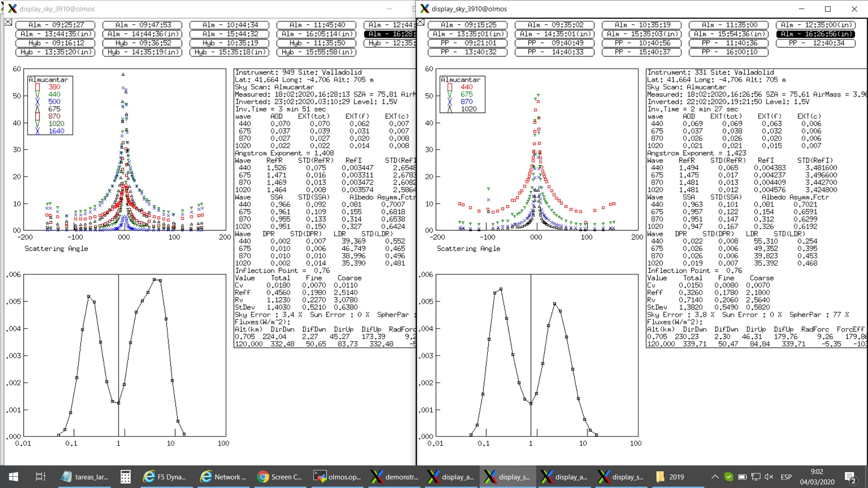Select Hyb - 15:35:18(in) scan

tap(230, 52)
